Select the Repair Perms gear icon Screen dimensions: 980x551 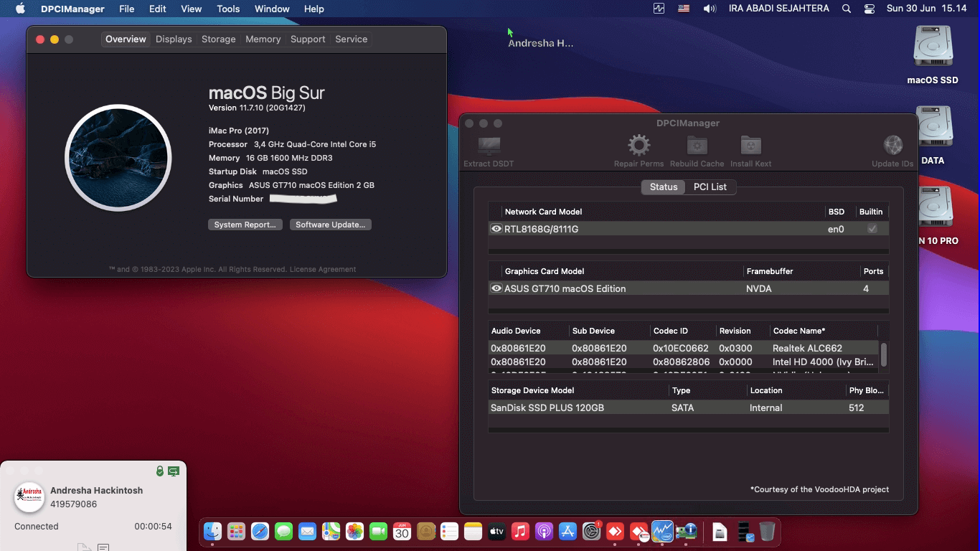(638, 145)
